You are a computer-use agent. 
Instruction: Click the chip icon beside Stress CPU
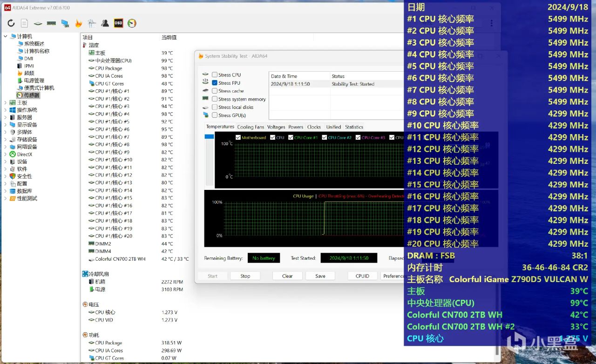205,74
